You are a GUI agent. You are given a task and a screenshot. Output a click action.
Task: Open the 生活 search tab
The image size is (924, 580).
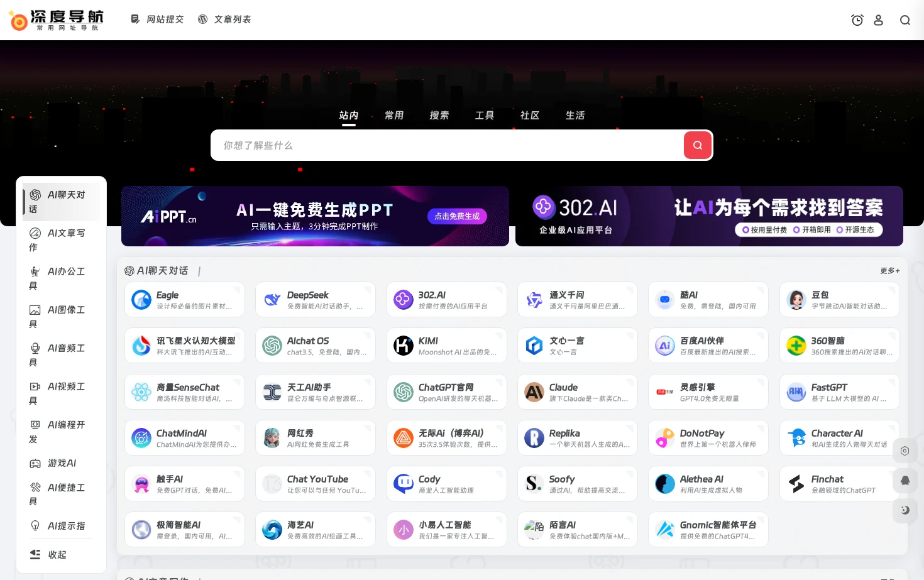[575, 116]
